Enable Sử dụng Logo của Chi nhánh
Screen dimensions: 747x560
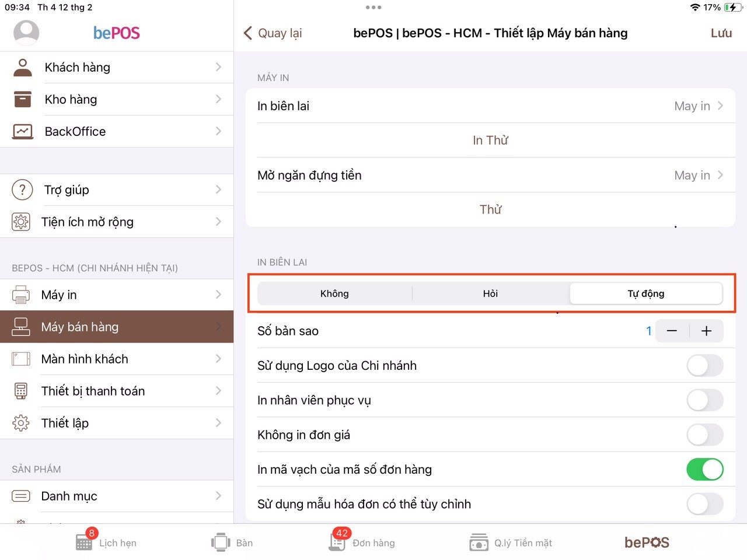[704, 366]
